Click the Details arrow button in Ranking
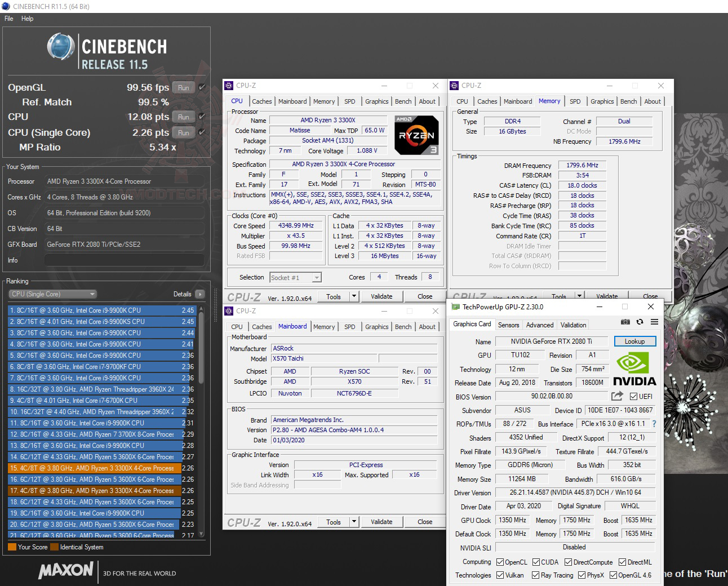This screenshot has height=586, width=728. [x=200, y=294]
